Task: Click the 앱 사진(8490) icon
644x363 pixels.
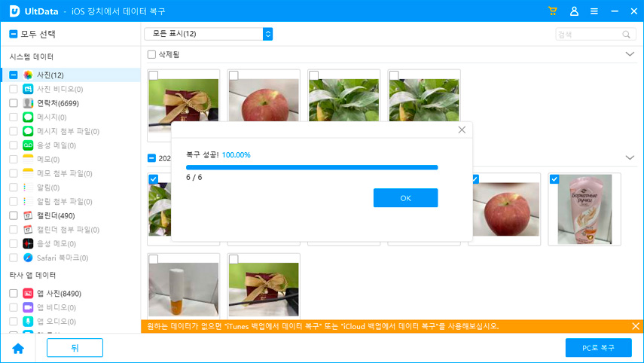Action: pyautogui.click(x=28, y=293)
